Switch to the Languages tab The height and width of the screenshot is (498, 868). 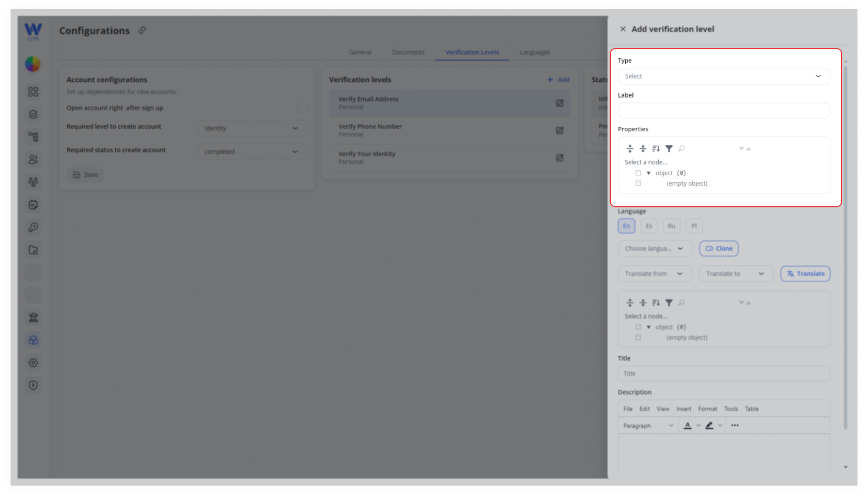(535, 52)
